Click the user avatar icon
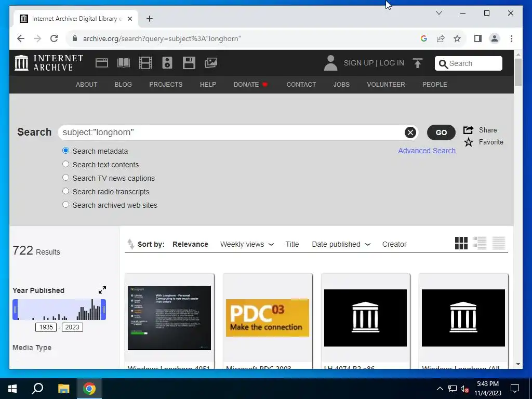The height and width of the screenshot is (399, 532). (330, 63)
